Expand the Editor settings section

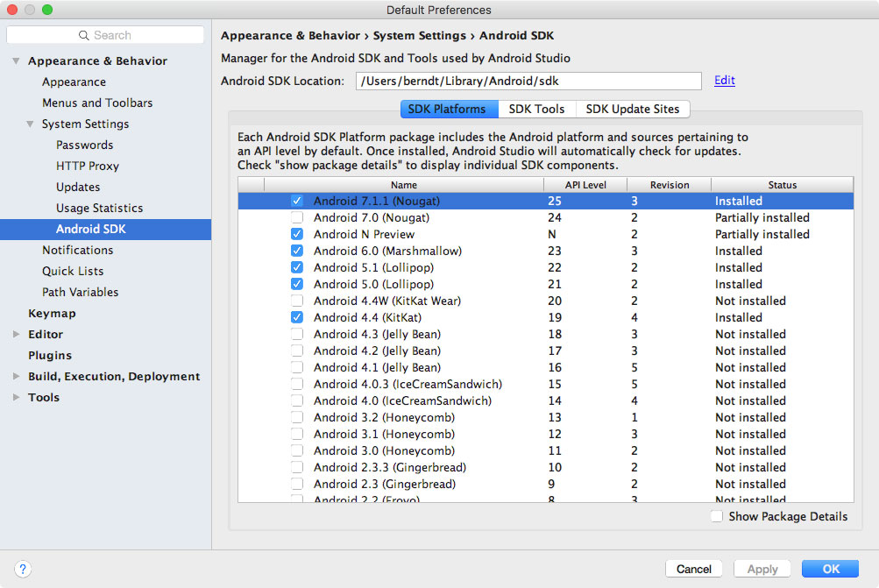tap(16, 335)
